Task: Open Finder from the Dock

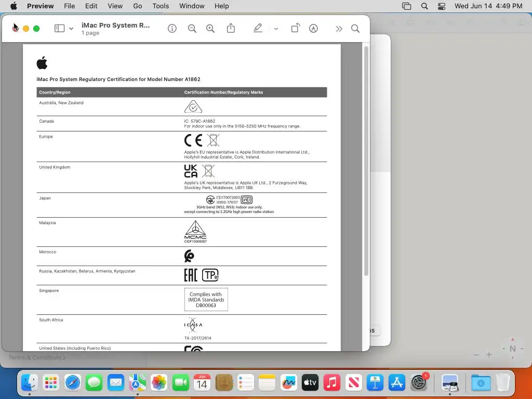Action: (30, 383)
